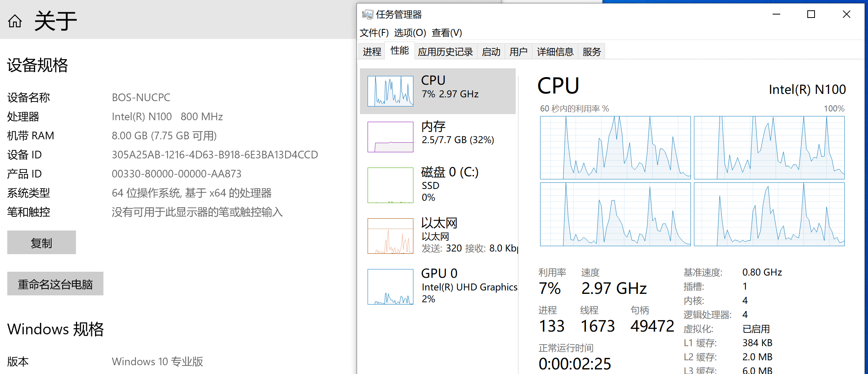This screenshot has width=868, height=374.
Task: Click the 64 位操作系统 system type value
Action: [192, 193]
